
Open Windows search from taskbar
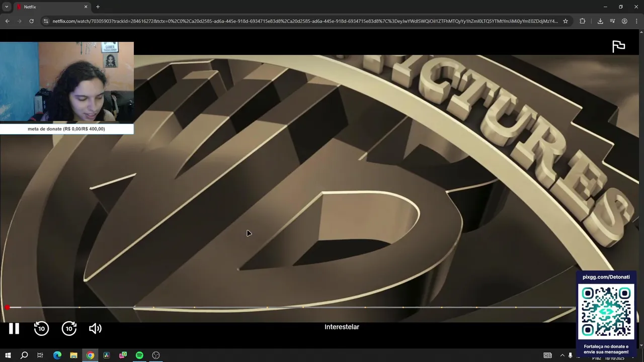pyautogui.click(x=24, y=355)
